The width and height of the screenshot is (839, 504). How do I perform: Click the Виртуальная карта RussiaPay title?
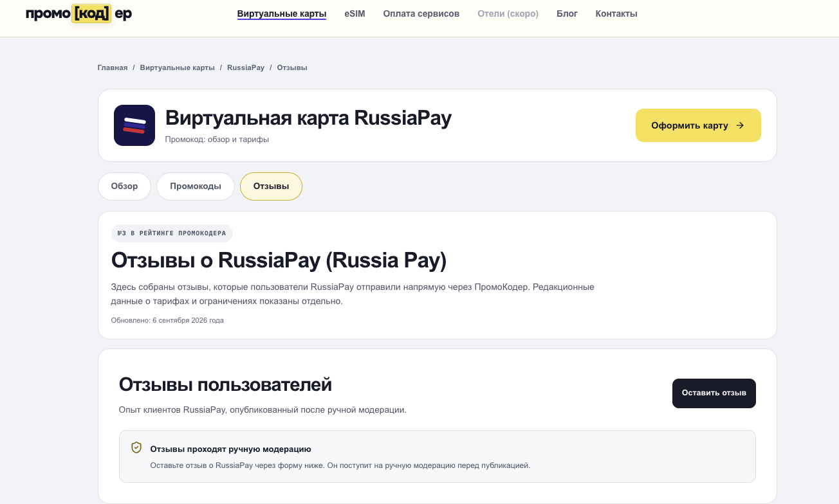click(308, 118)
